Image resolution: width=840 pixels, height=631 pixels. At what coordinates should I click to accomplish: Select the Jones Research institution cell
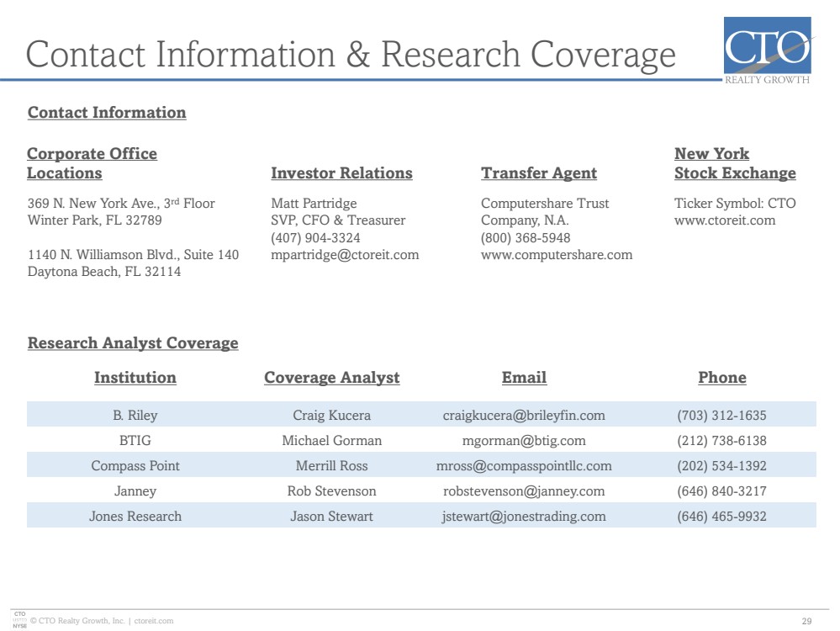pos(135,517)
